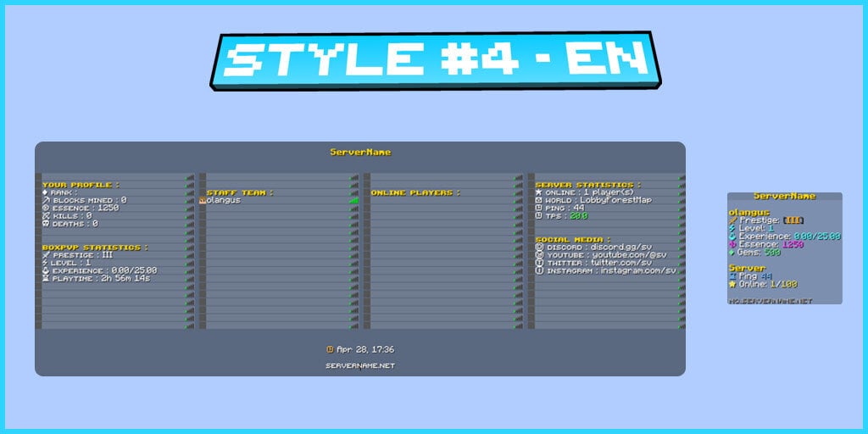Image resolution: width=868 pixels, height=434 pixels.
Task: Click the LobbyForestMap world name
Action: pyautogui.click(x=615, y=200)
